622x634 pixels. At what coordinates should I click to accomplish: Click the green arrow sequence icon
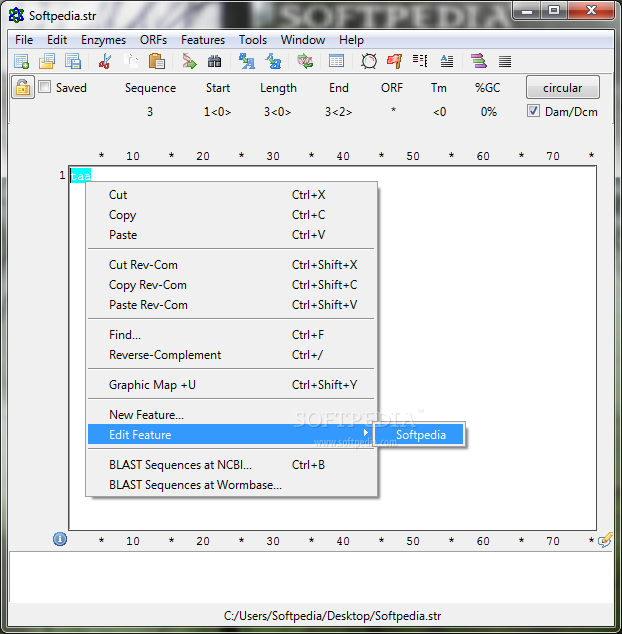[x=189, y=61]
